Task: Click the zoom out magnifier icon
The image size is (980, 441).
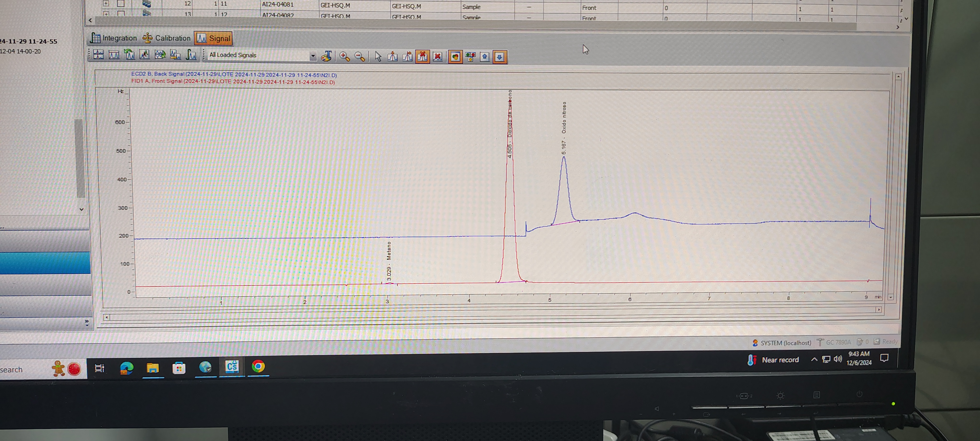Action: 360,57
